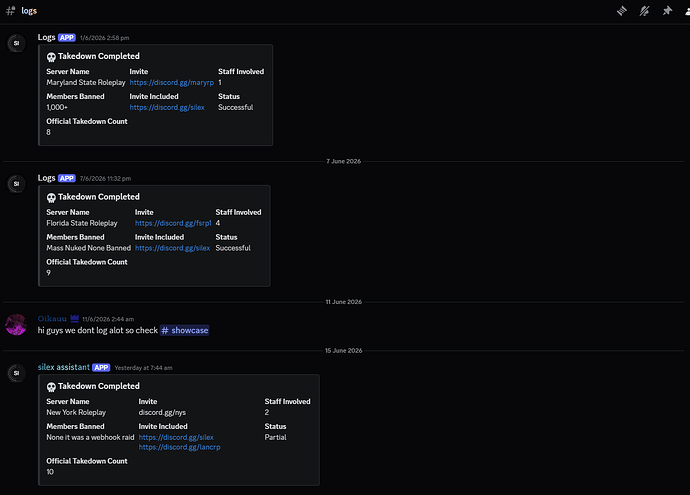Open the discord.gg/maryrp invite link
This screenshot has height=495, width=690.
pos(172,82)
